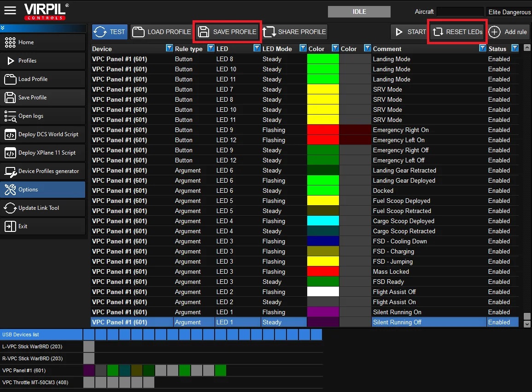Click the table scrollbar up arrow

coord(527,48)
